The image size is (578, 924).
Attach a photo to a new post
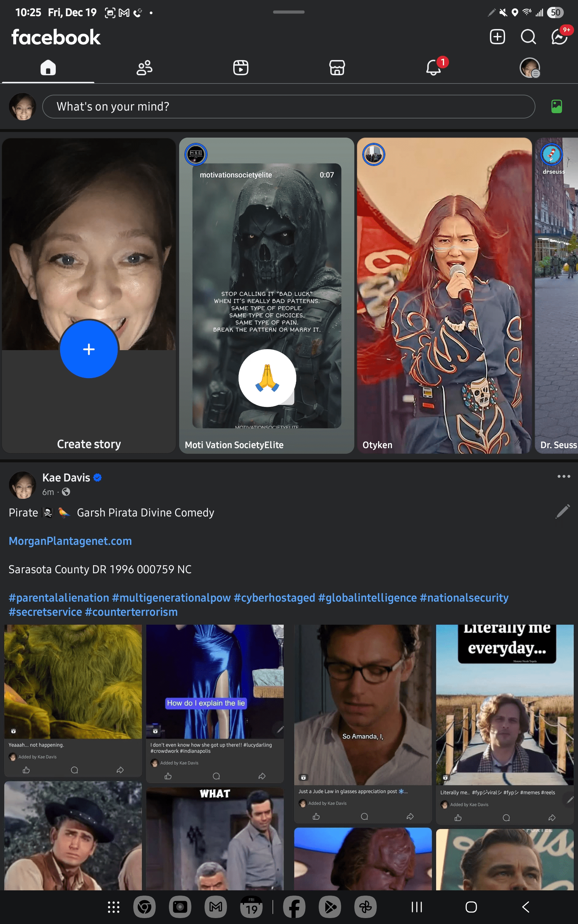[x=557, y=106]
